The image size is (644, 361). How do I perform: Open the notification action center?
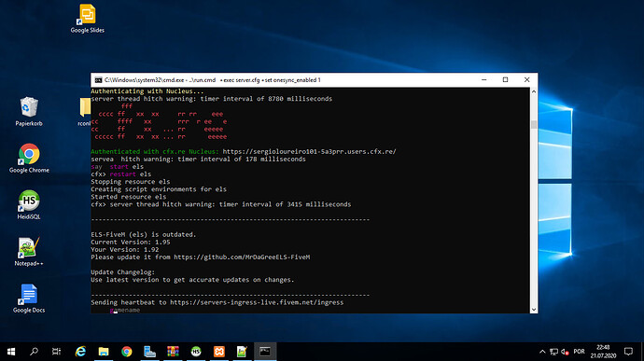[628, 352]
